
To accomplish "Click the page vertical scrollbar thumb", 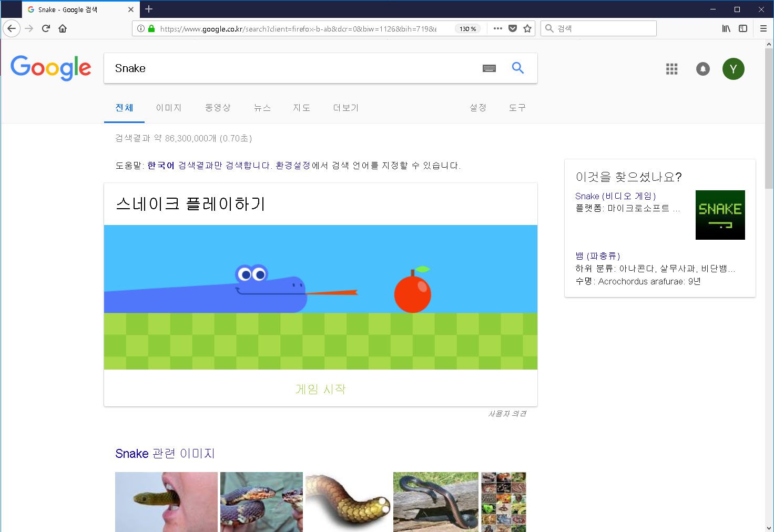I will [x=769, y=119].
